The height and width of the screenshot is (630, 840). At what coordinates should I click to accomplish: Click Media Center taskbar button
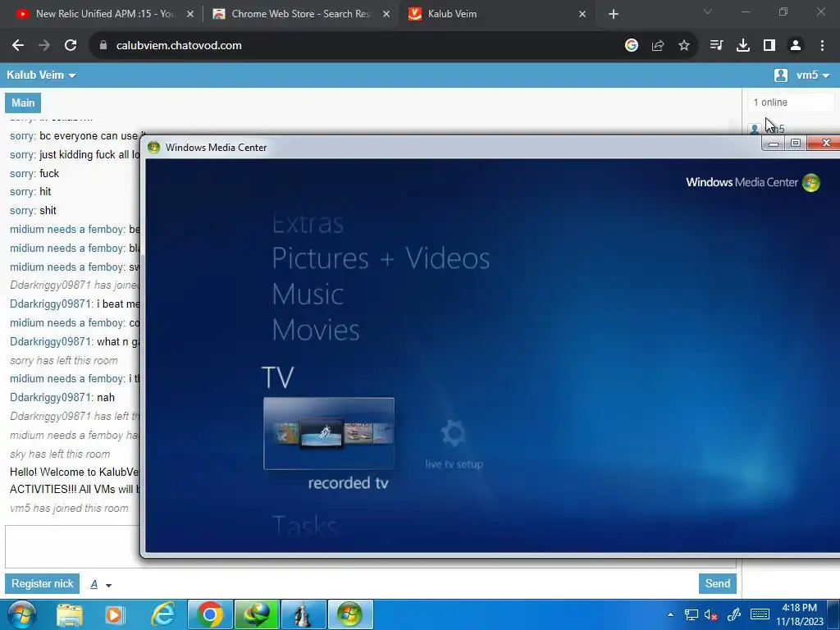349,615
